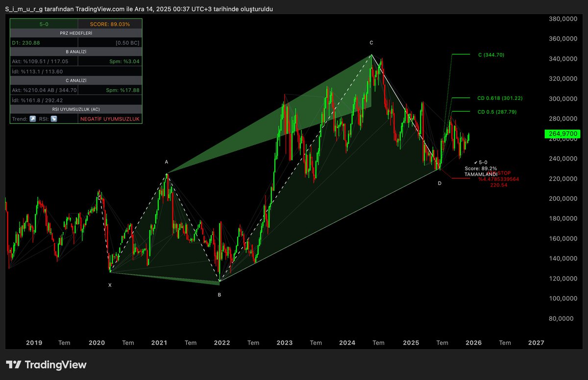Click the 'C (344.70)' target level label
Screen dimensions: 588x380
point(491,55)
